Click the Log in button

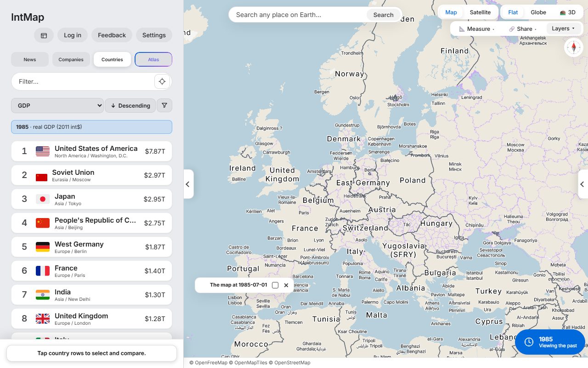pos(73,35)
